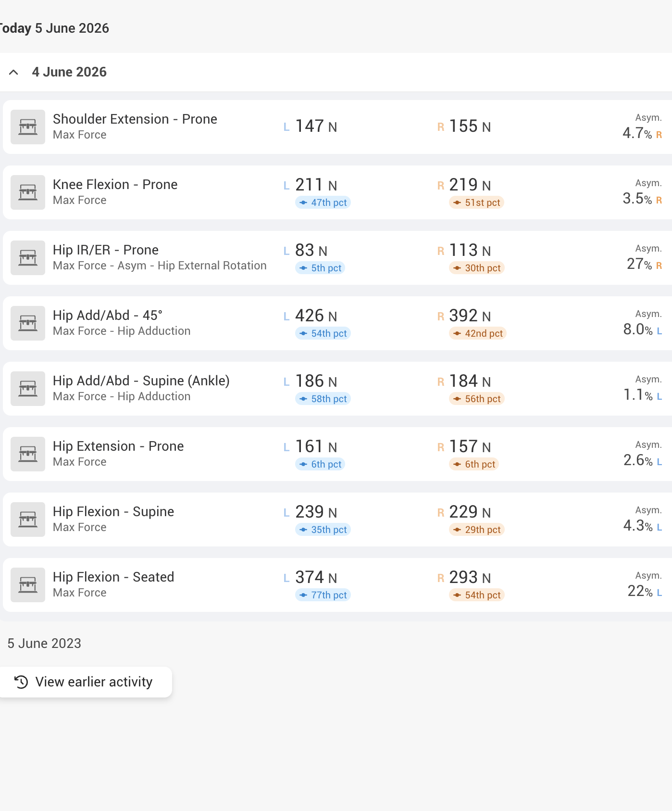This screenshot has width=672, height=811.
Task: Open the Shoulder Extension - Prone test icon
Action: (28, 127)
